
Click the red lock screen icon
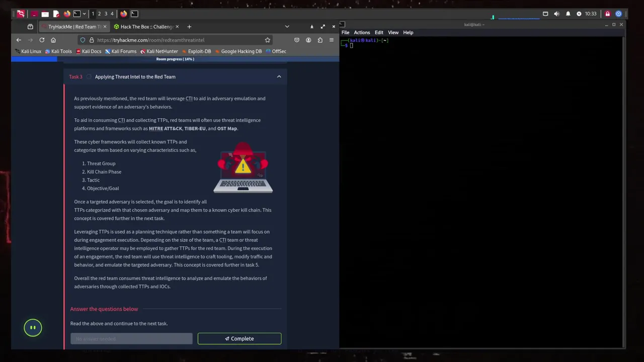tap(608, 14)
